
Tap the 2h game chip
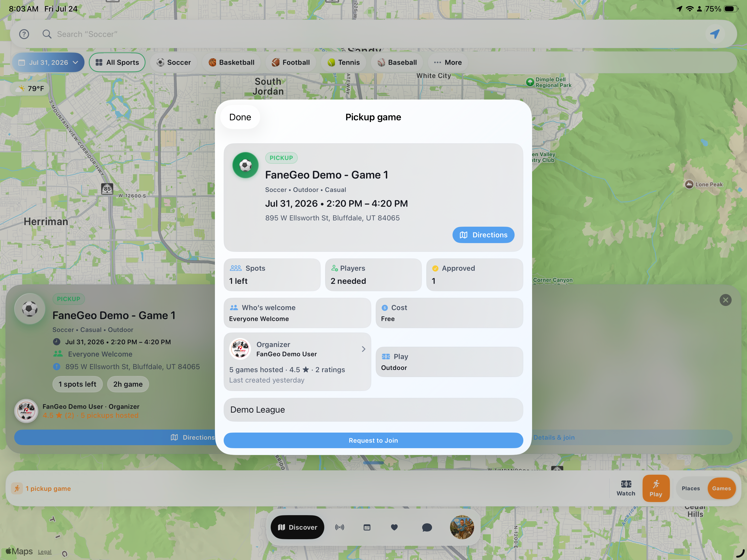128,384
